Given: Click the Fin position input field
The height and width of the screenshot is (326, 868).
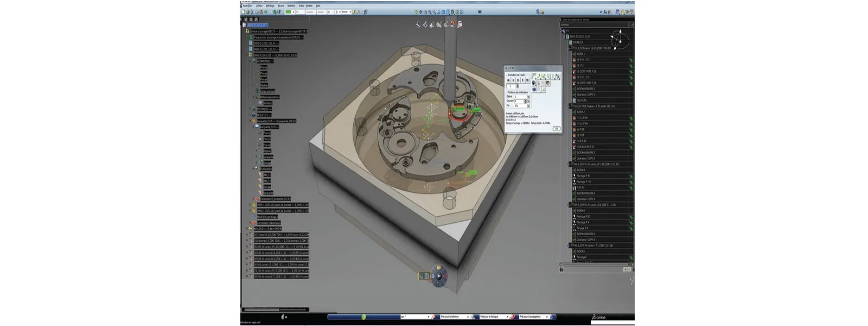Looking at the screenshot, I should 521,106.
